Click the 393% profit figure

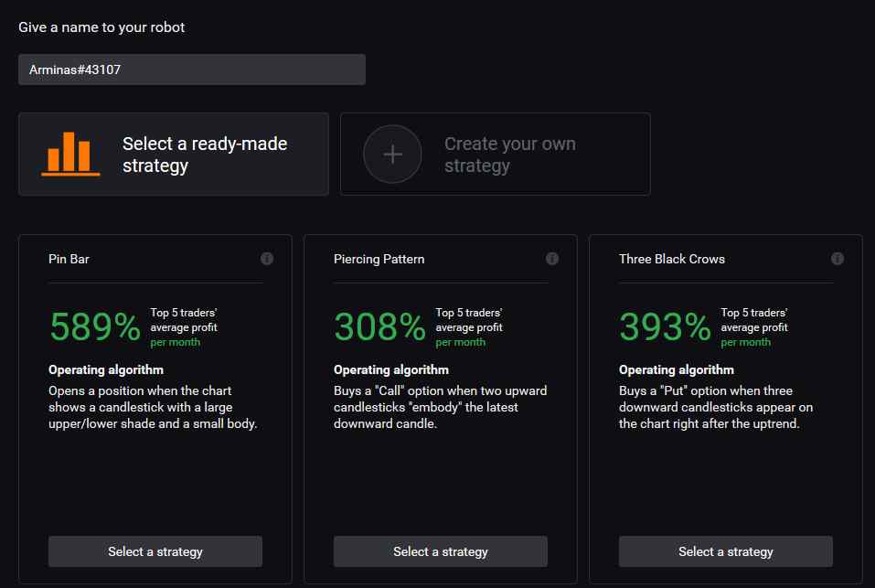(666, 326)
